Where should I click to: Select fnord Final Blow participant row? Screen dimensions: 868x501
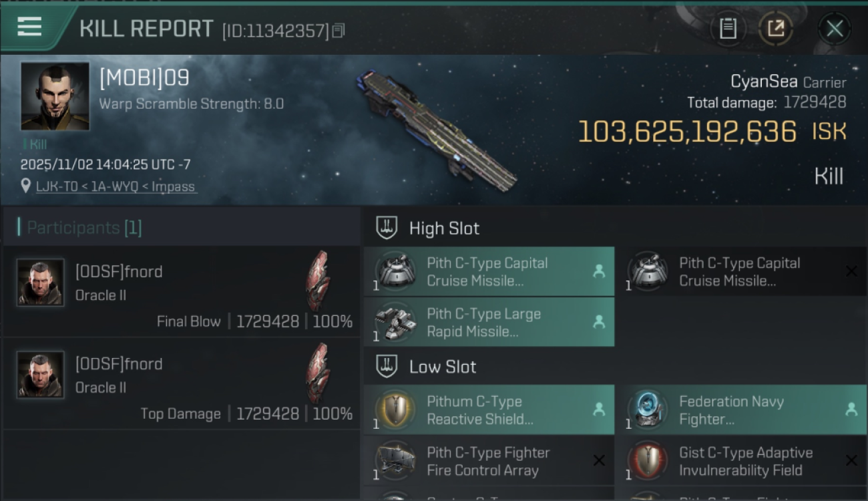pyautogui.click(x=180, y=291)
